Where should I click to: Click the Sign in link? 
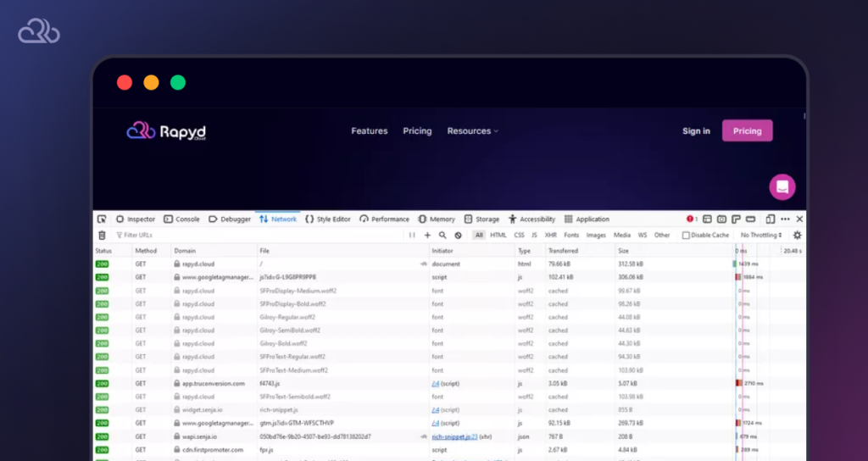(x=696, y=131)
